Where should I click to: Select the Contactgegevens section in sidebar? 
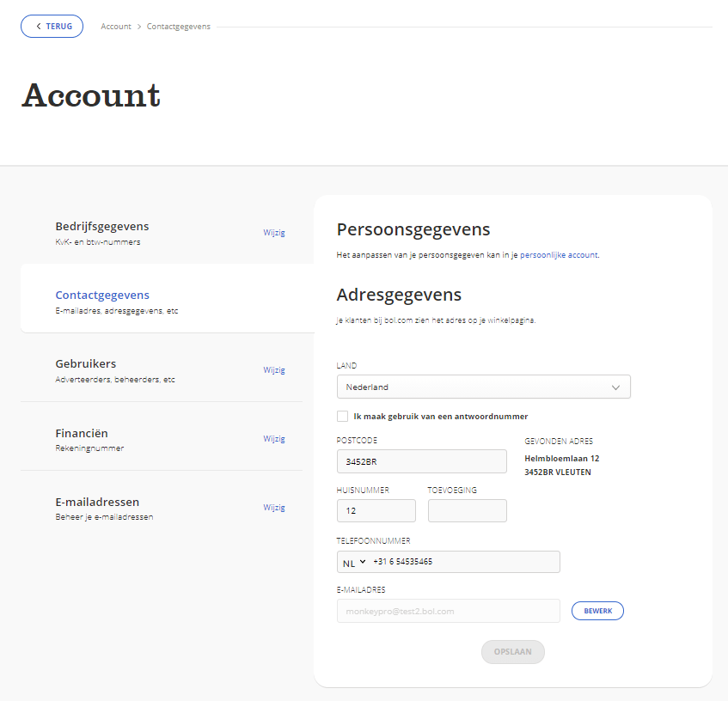(x=102, y=295)
